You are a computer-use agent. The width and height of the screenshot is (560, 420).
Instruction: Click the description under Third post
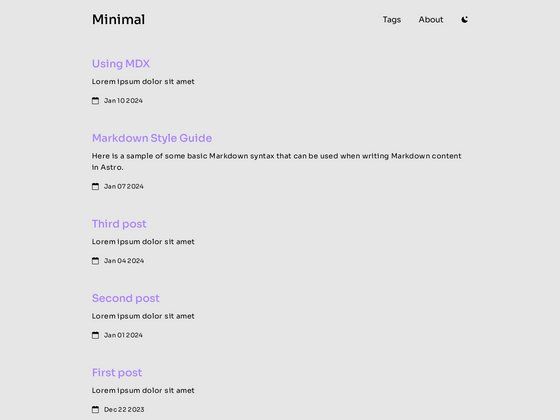tap(143, 242)
